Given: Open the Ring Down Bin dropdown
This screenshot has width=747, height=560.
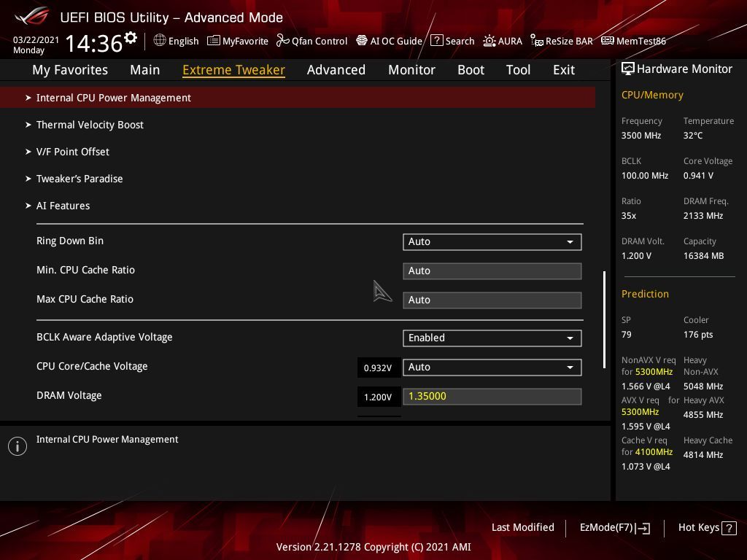Looking at the screenshot, I should pos(492,242).
